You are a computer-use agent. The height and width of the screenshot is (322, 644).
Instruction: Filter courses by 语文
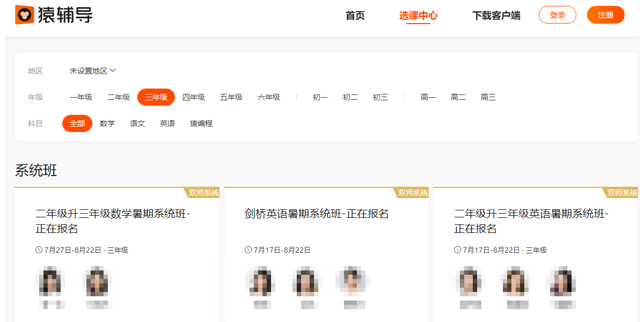click(137, 123)
